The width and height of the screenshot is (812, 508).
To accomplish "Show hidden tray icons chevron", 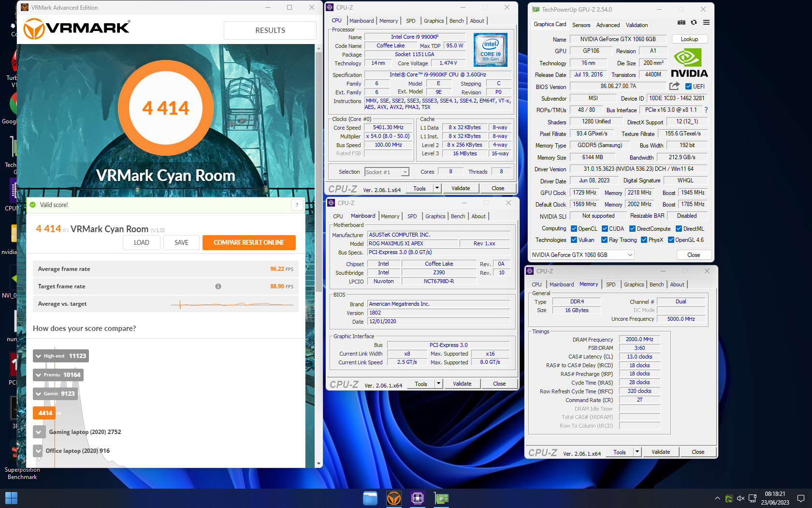I will (717, 498).
